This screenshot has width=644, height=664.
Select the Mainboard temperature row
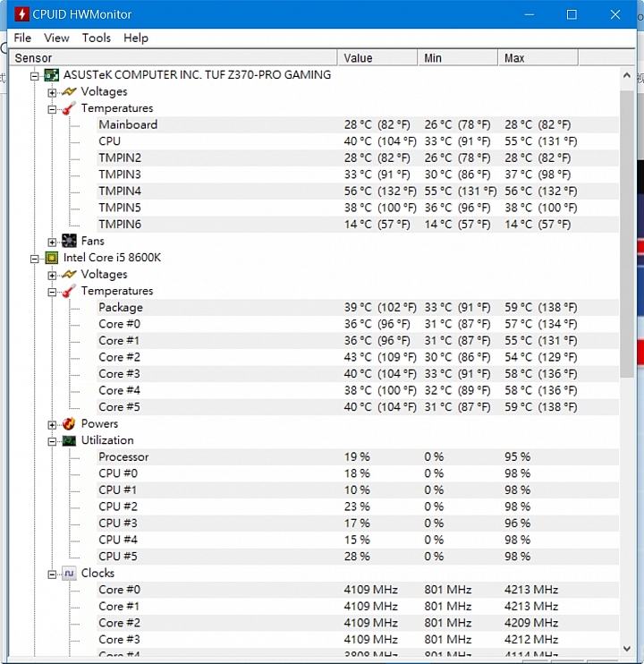tap(358, 125)
